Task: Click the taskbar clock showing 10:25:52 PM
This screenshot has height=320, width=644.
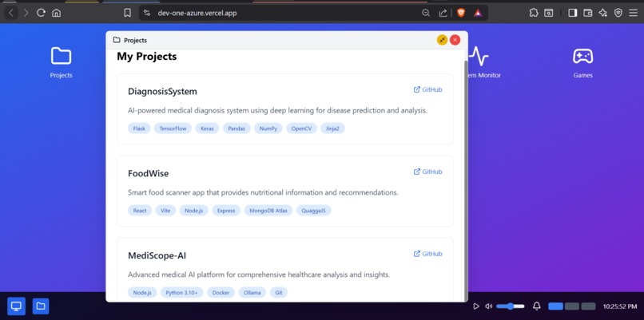Action: [620, 306]
